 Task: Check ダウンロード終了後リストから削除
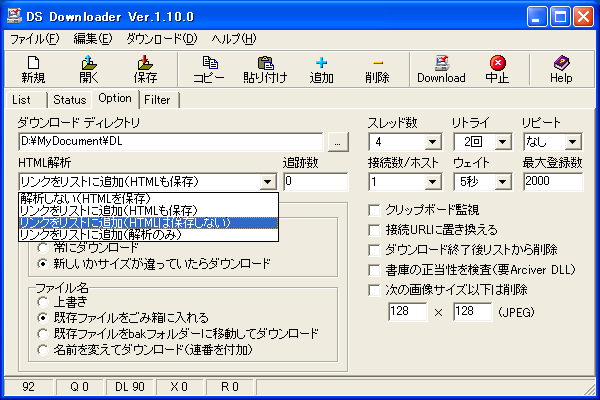tap(374, 250)
